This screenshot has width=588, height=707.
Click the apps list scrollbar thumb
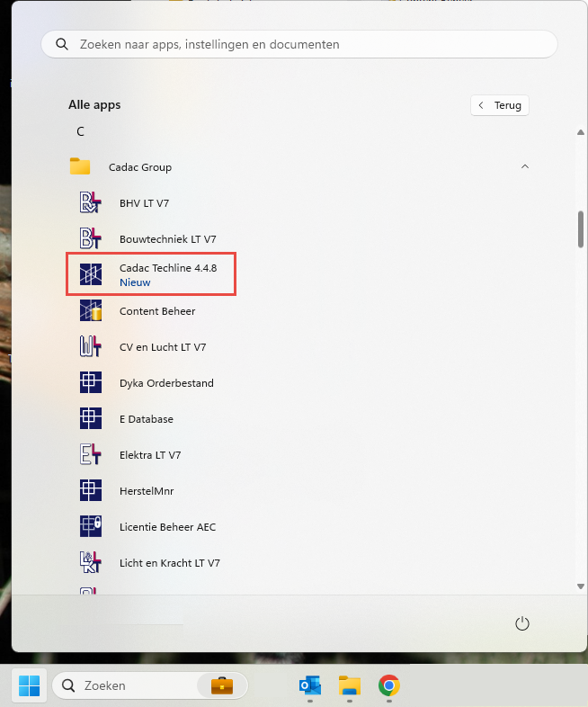click(581, 229)
